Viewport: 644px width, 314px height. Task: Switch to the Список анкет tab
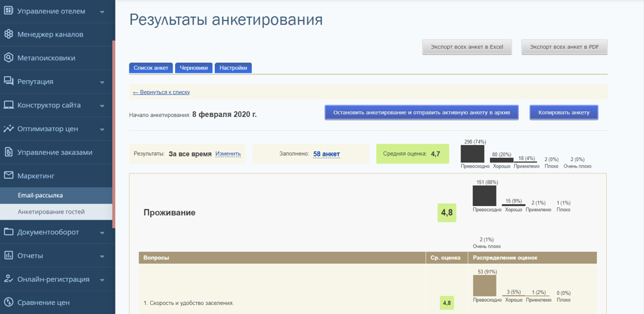pos(151,68)
